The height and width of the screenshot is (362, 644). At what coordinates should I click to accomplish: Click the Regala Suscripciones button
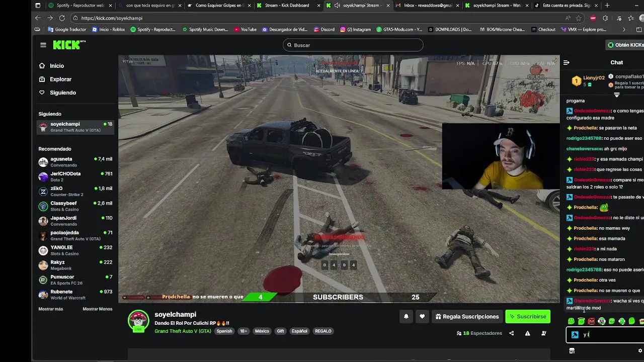click(x=467, y=317)
